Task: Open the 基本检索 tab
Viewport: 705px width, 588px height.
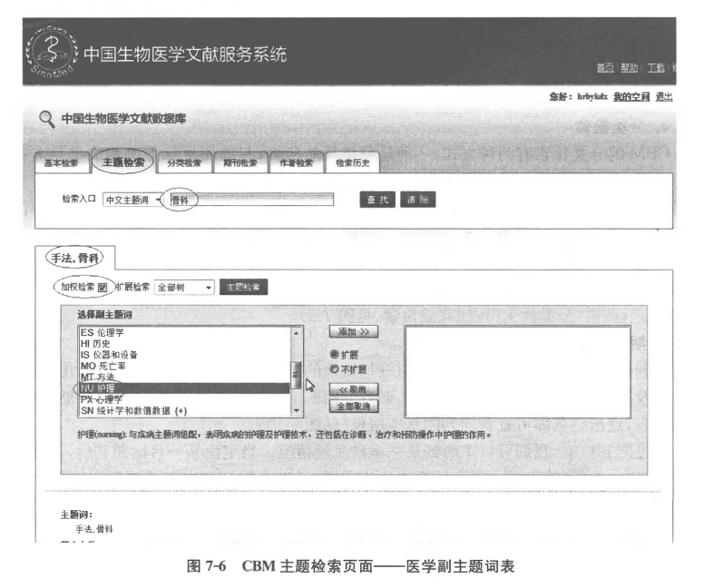Action: click(61, 162)
